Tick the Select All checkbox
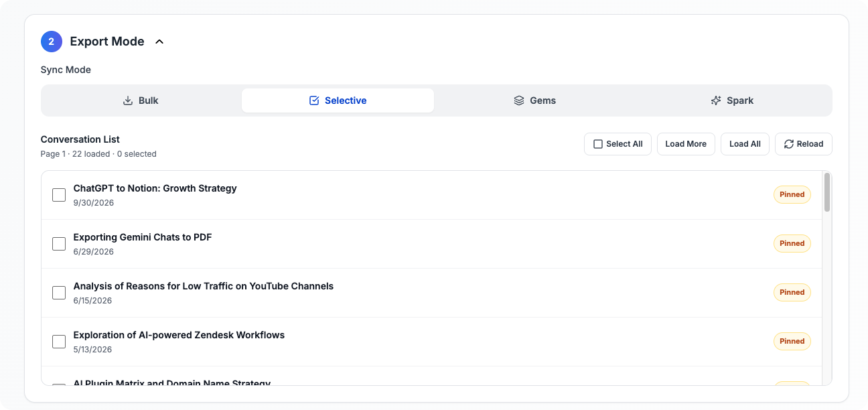The width and height of the screenshot is (868, 410). 598,144
